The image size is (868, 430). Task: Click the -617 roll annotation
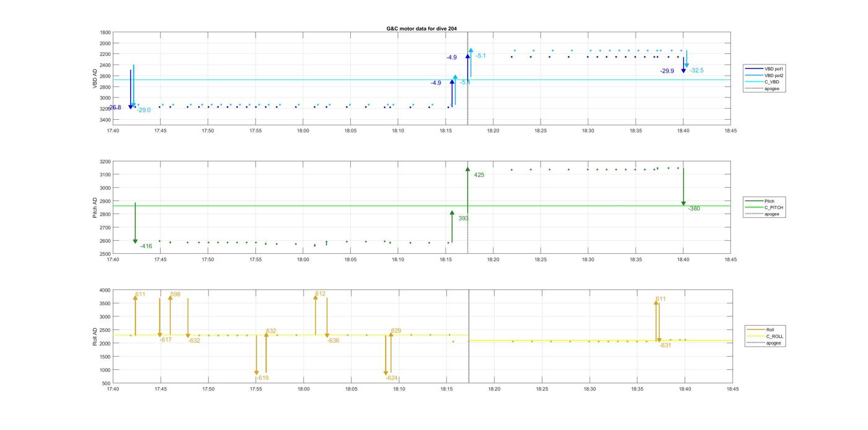(x=166, y=339)
